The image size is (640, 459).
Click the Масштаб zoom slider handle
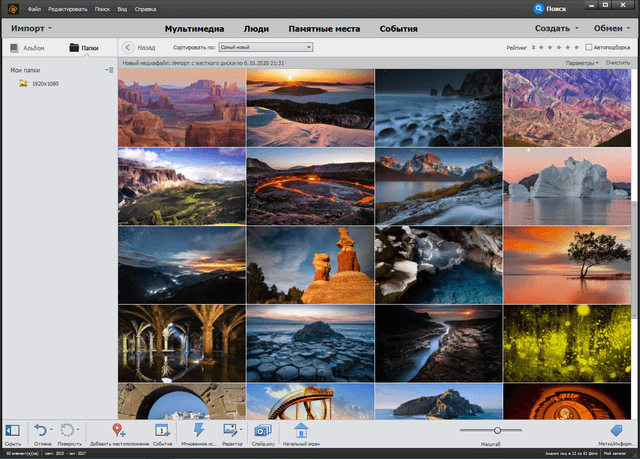(x=497, y=430)
